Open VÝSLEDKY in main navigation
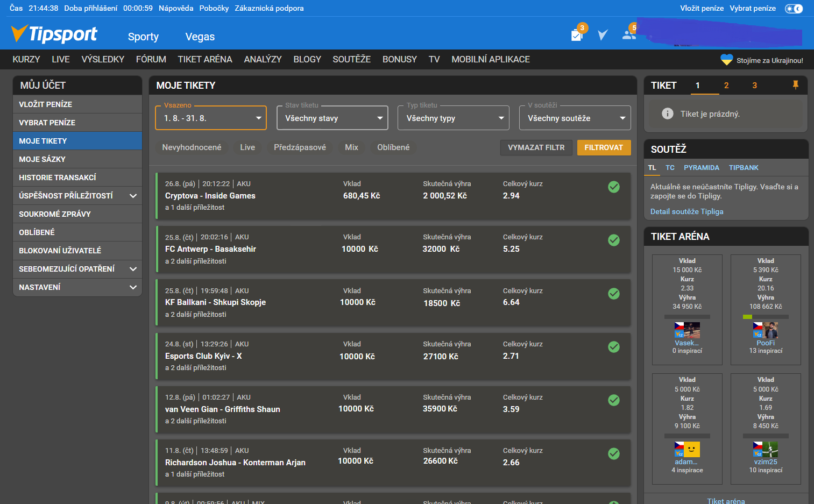The height and width of the screenshot is (504, 814). [103, 59]
